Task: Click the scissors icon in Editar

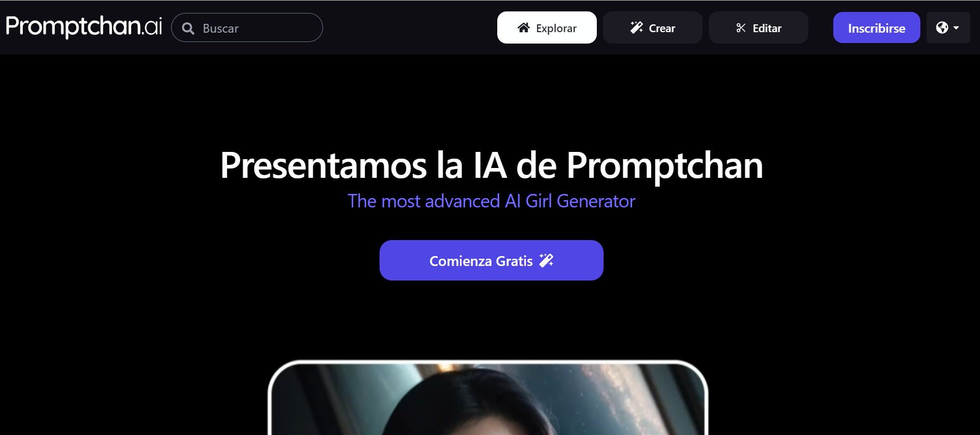Action: click(741, 28)
